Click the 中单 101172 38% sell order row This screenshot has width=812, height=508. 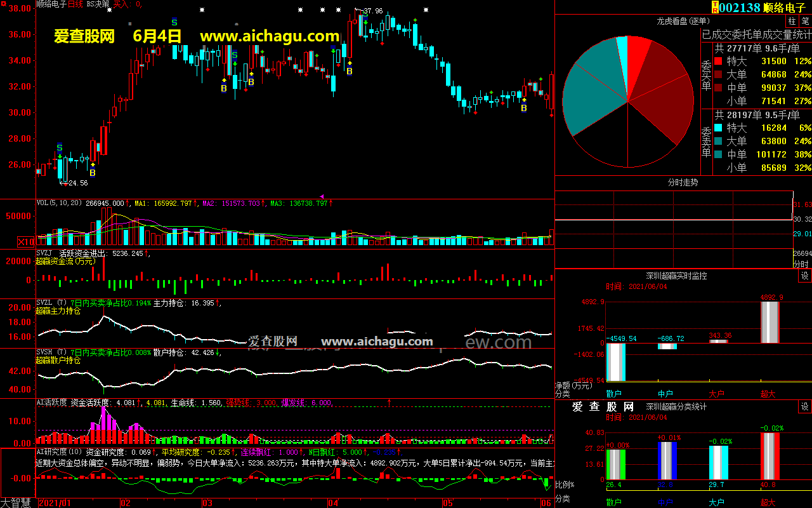tap(763, 155)
